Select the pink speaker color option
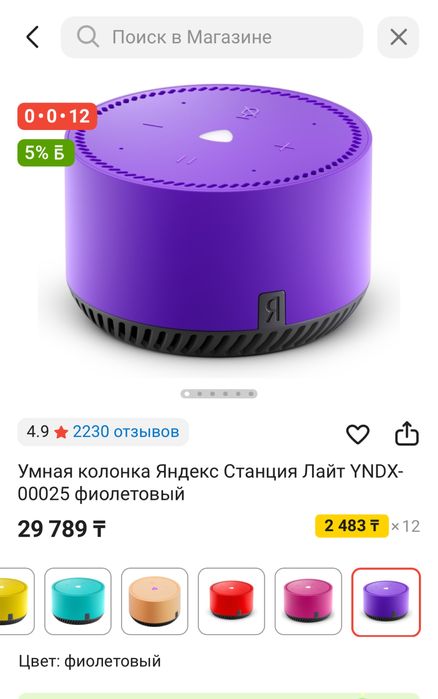Image resolution: width=438 pixels, height=699 pixels. point(308,600)
